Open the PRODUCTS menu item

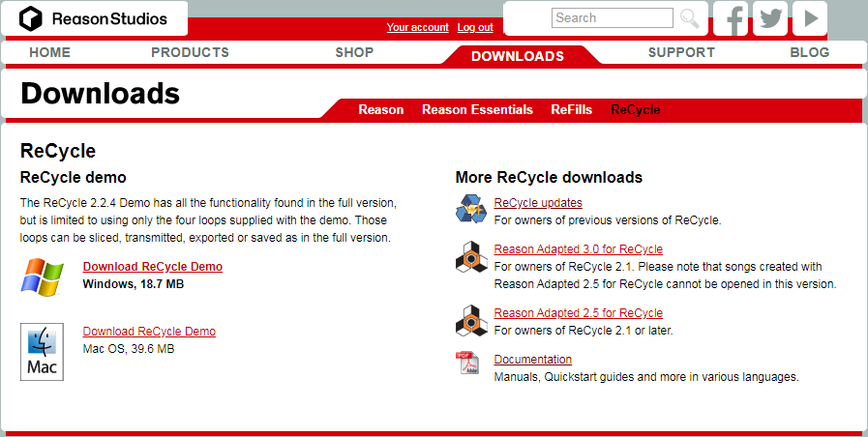(190, 52)
